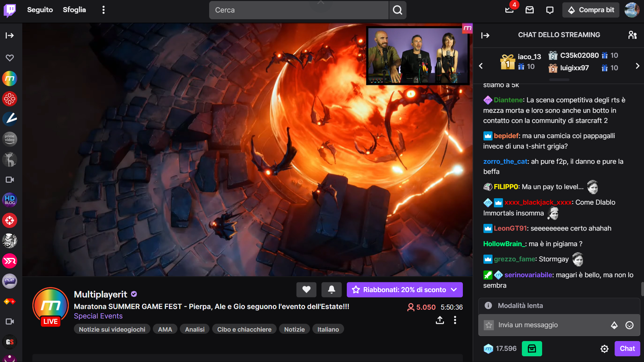The image size is (644, 362).
Task: Select the AMA tag
Action: [165, 329]
